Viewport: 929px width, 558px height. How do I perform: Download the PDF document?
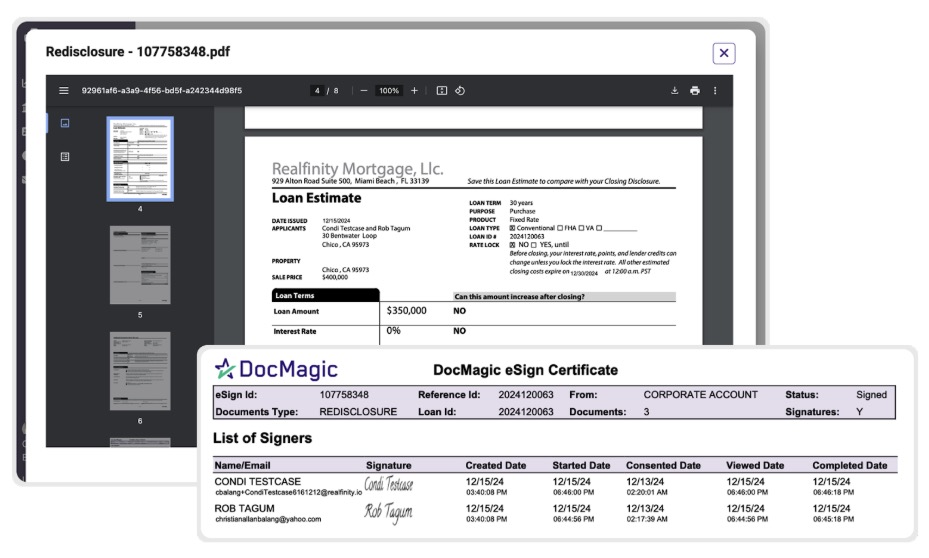[674, 91]
